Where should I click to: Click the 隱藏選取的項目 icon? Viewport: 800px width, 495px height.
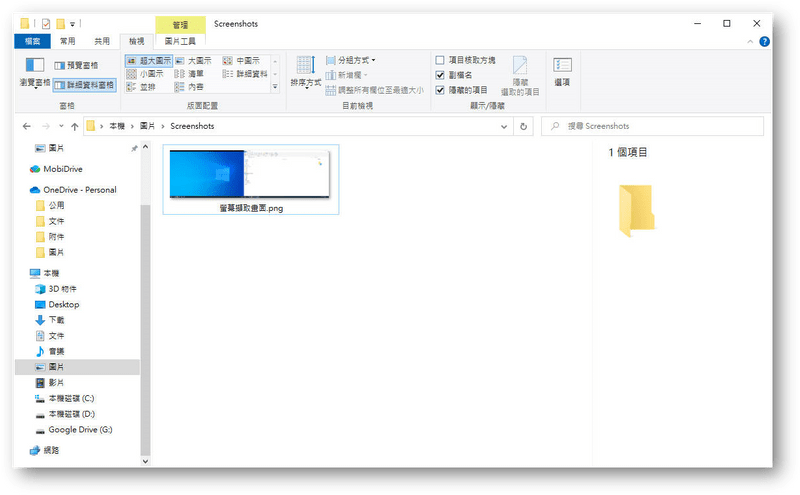pyautogui.click(x=521, y=75)
